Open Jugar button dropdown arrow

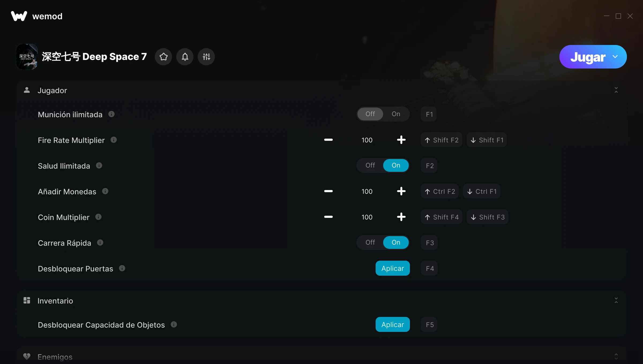[x=615, y=57]
